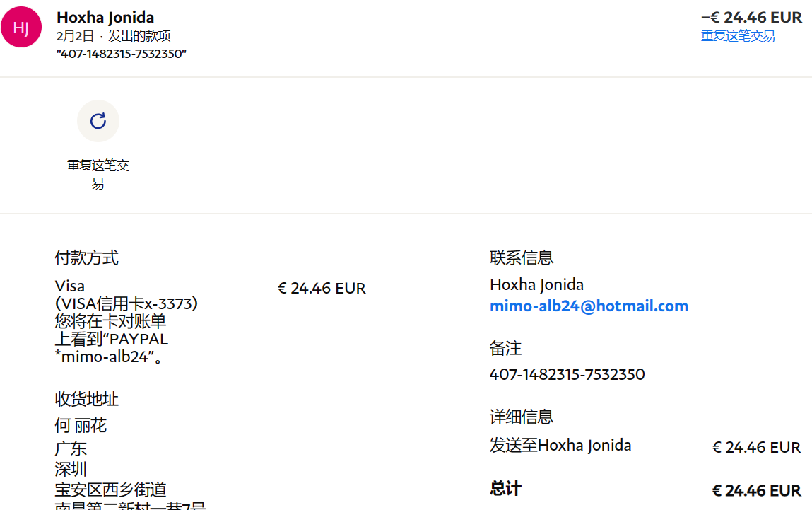
Task: Click the transaction ID in the header
Action: coord(121,54)
